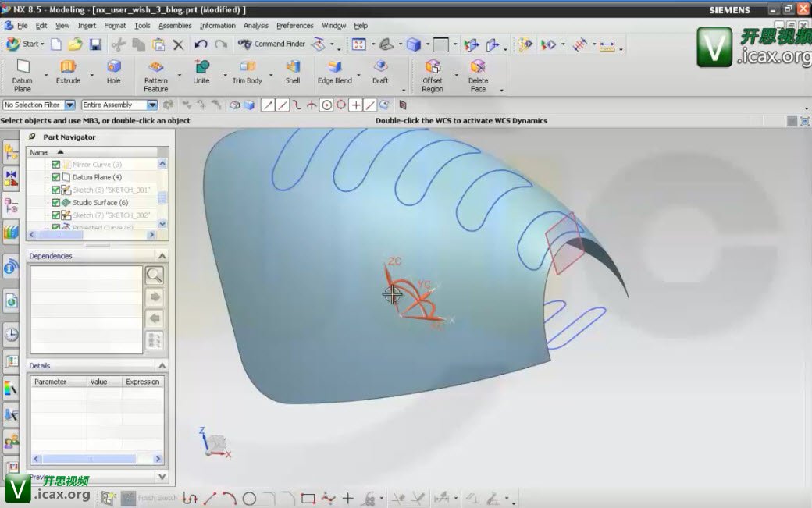The height and width of the screenshot is (508, 812).
Task: Open the Pattern Feature tool
Action: click(156, 69)
